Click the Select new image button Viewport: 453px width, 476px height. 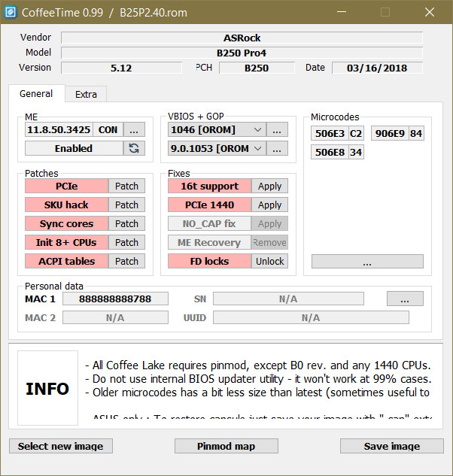click(x=61, y=446)
